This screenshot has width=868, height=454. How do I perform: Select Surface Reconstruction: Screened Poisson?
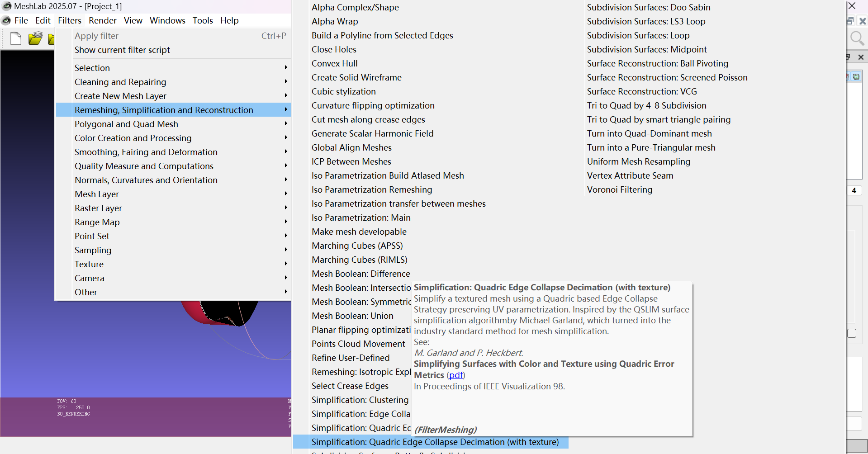click(667, 77)
